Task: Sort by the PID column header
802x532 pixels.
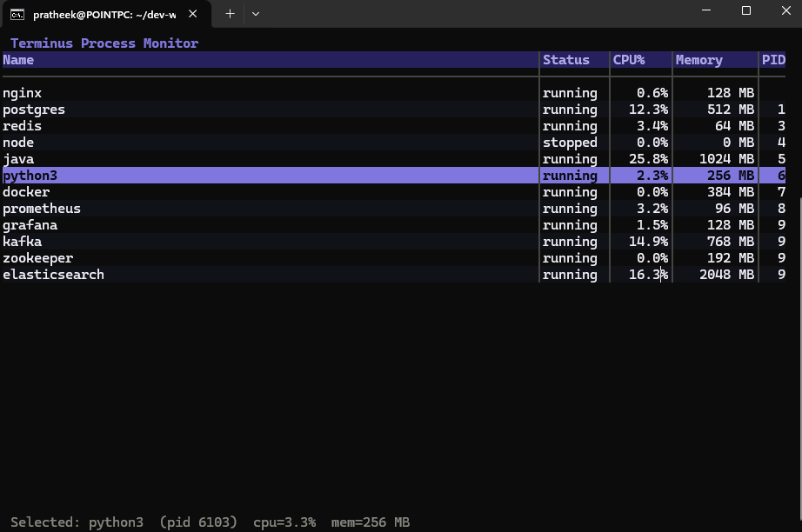Action: click(773, 60)
